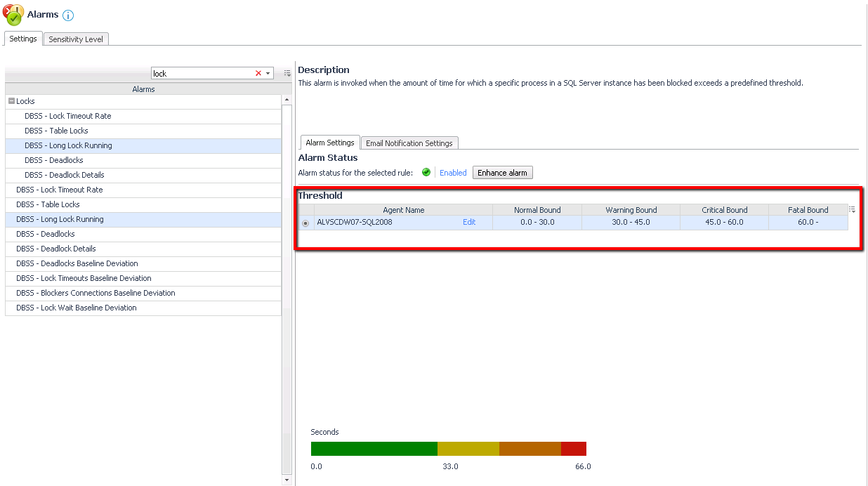The height and width of the screenshot is (486, 868).
Task: Collapse the Locks group
Action: (x=12, y=102)
